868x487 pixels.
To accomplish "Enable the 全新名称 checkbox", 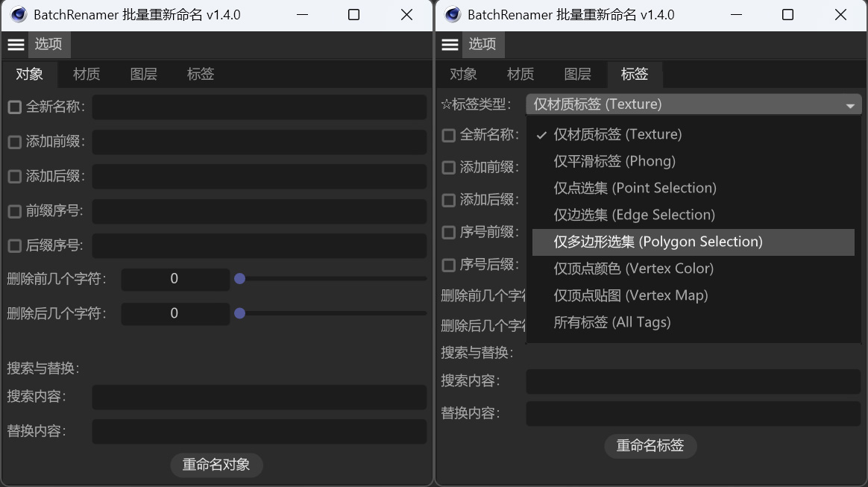I will (x=13, y=107).
